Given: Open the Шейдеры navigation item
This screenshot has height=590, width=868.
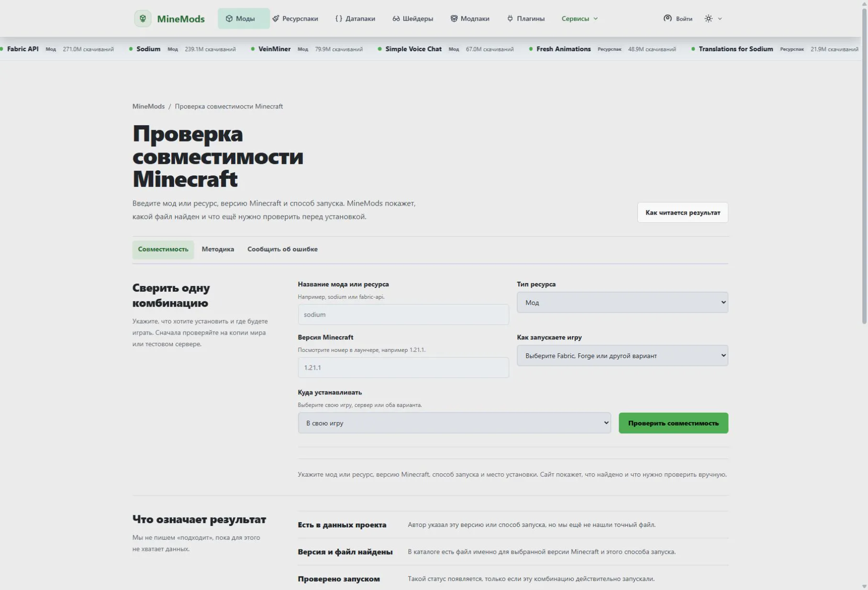Looking at the screenshot, I should pyautogui.click(x=413, y=19).
